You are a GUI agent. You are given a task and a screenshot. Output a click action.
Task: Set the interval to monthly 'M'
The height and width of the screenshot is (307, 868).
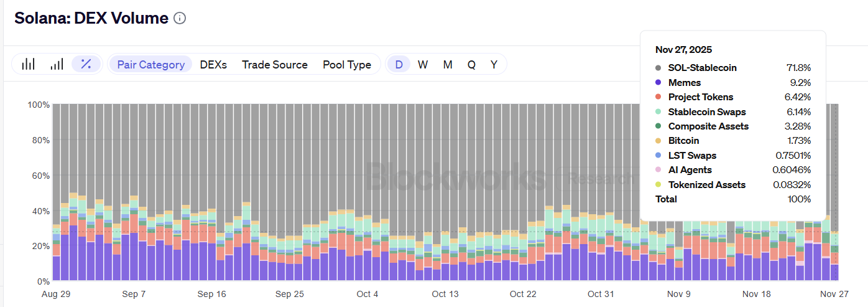(448, 64)
